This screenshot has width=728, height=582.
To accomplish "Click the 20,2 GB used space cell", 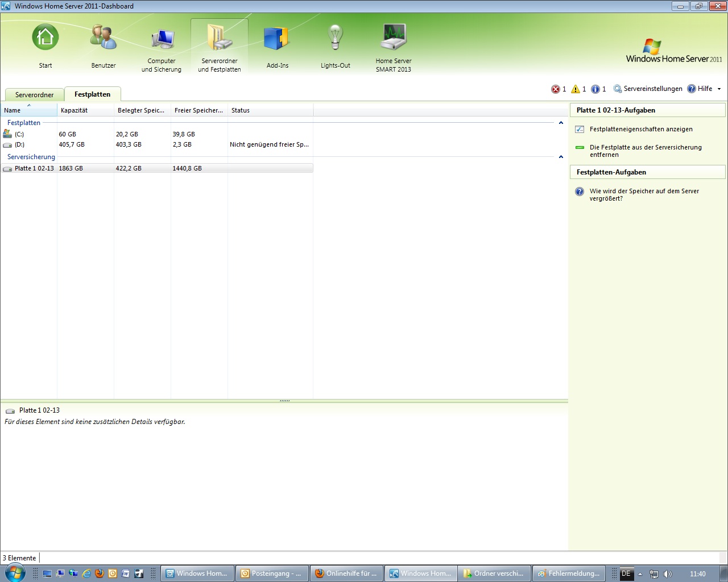I will click(127, 134).
